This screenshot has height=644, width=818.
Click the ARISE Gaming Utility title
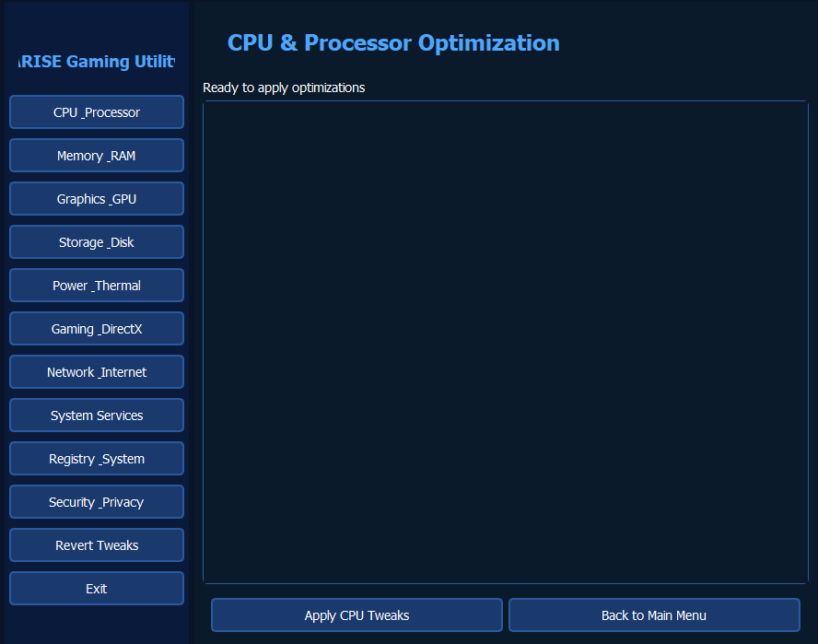coord(97,62)
